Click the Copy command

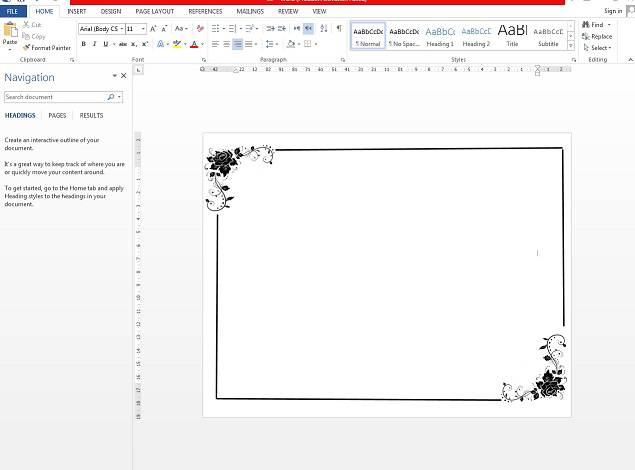(34, 36)
